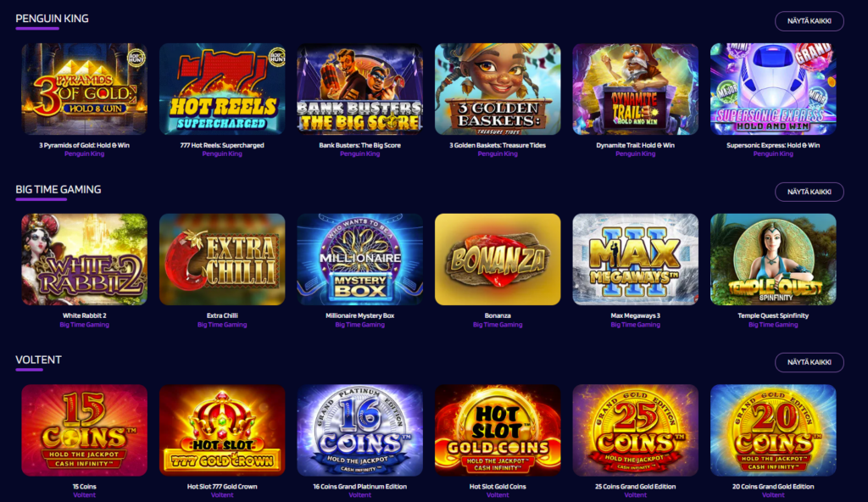
Task: Open 3 Golden Baskets Treasure Tides game
Action: coord(498,89)
